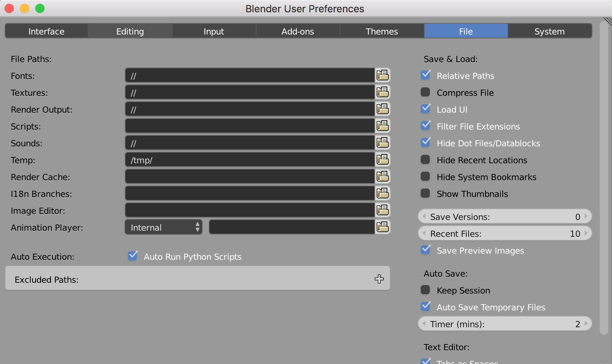
Task: Click inside the Render Cache path field
Action: 250,177
